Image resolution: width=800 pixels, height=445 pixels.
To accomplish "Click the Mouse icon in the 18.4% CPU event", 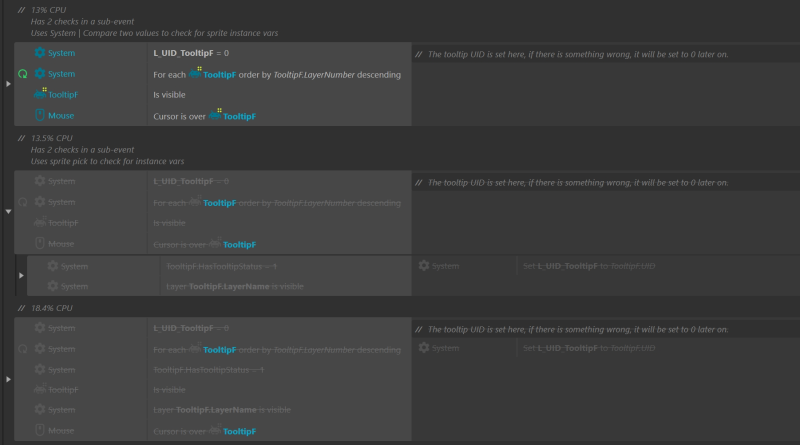I will click(40, 431).
